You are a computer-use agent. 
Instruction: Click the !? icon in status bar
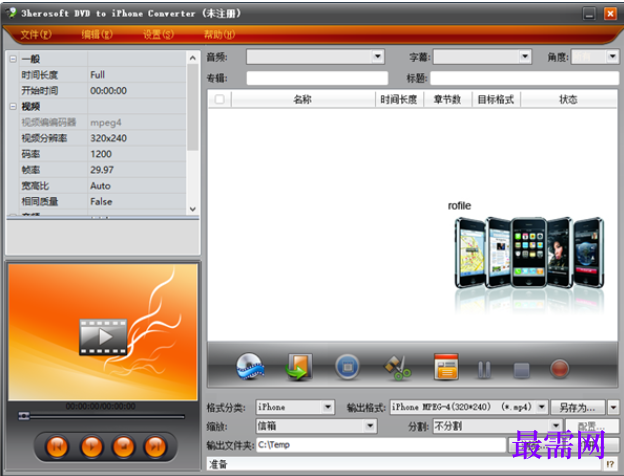point(610,464)
